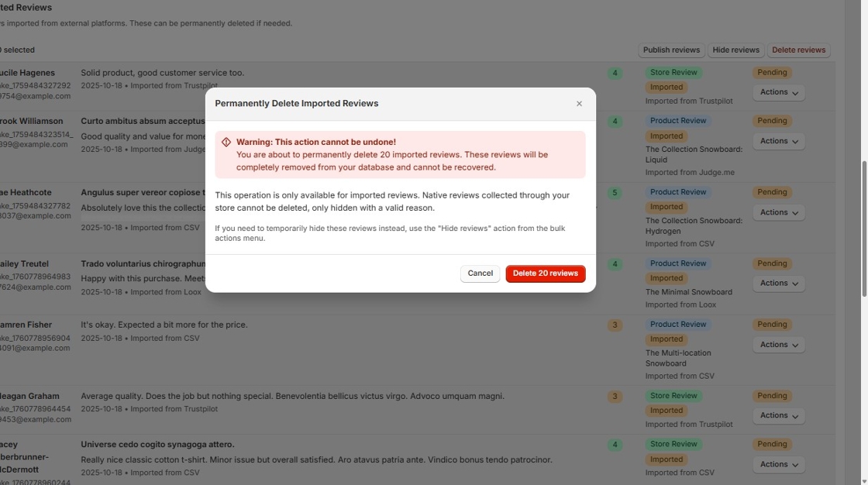Click the Delete reviews bulk action
Viewport: 868px width, 485px height.
798,50
